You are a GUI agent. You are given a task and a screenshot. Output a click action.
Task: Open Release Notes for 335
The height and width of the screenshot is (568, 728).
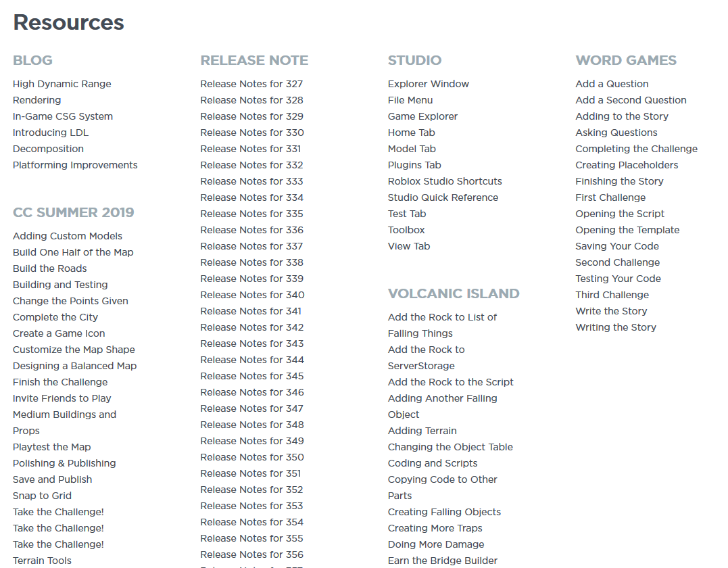coord(251,214)
